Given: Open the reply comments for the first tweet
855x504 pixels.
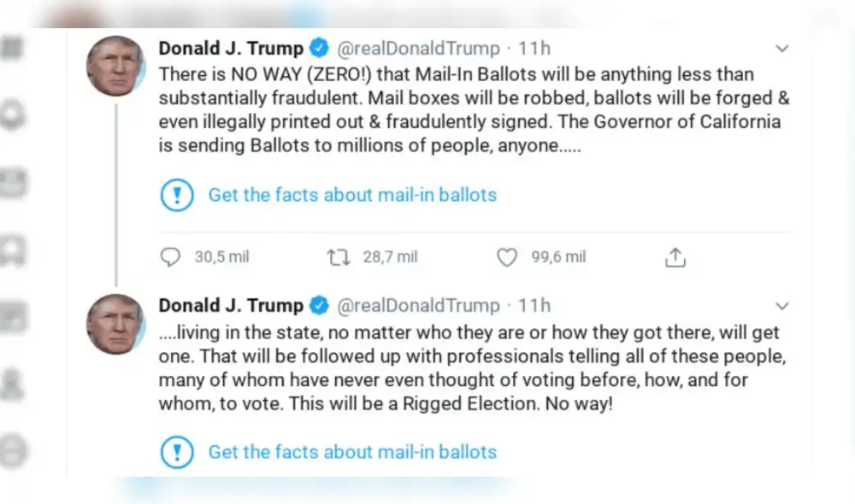Looking at the screenshot, I should [x=170, y=256].
